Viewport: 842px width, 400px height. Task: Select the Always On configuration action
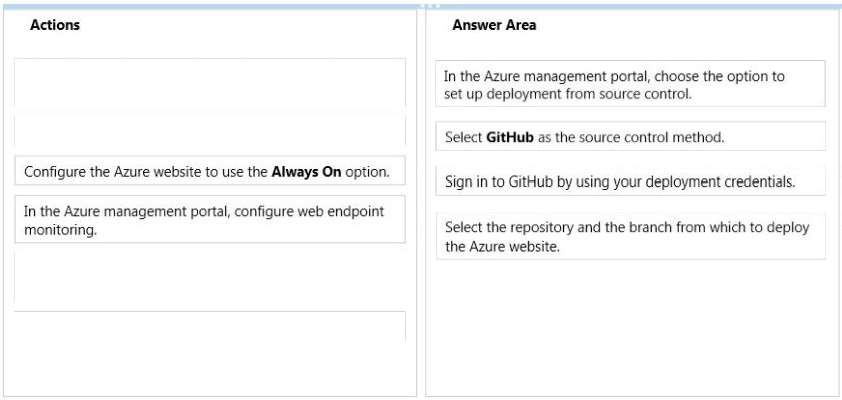pyautogui.click(x=210, y=171)
